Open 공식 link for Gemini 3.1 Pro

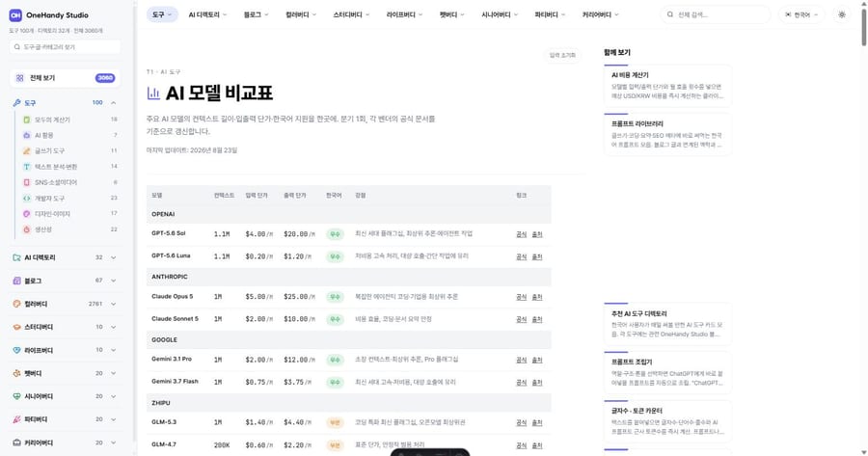pos(521,361)
